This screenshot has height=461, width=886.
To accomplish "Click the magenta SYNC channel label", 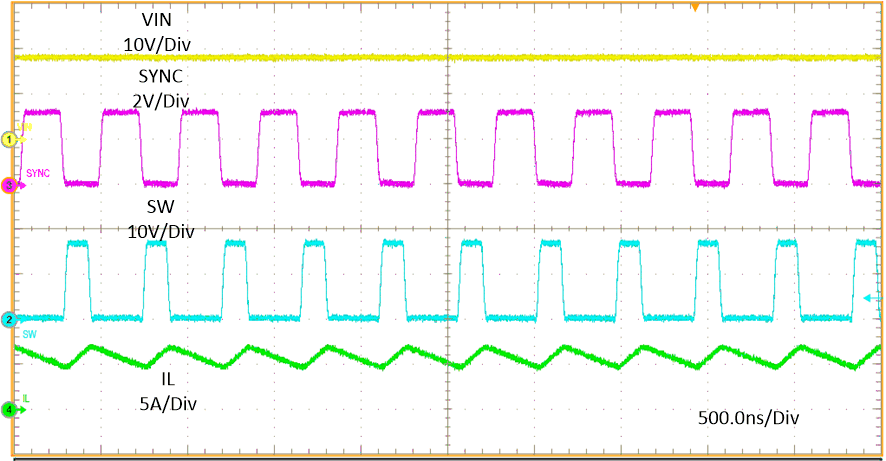I will pyautogui.click(x=38, y=173).
